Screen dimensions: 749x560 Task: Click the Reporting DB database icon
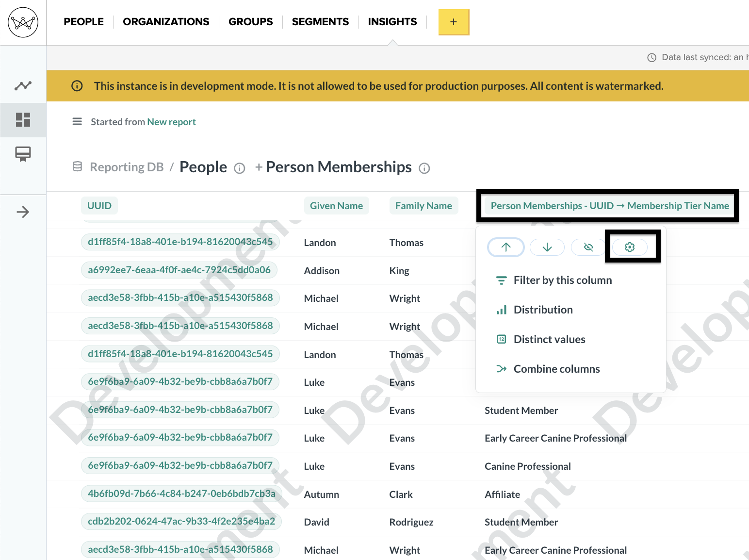point(78,166)
